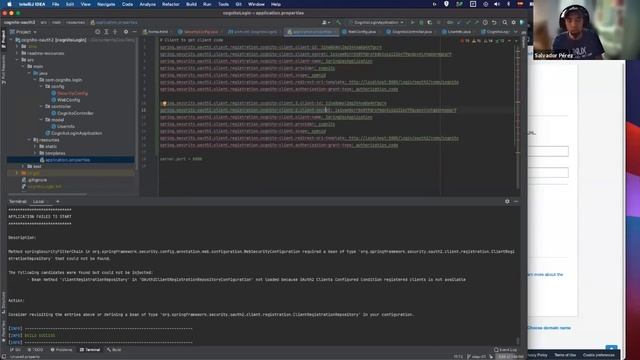Click the Cookie preferences link in the browser

click(x=598, y=355)
